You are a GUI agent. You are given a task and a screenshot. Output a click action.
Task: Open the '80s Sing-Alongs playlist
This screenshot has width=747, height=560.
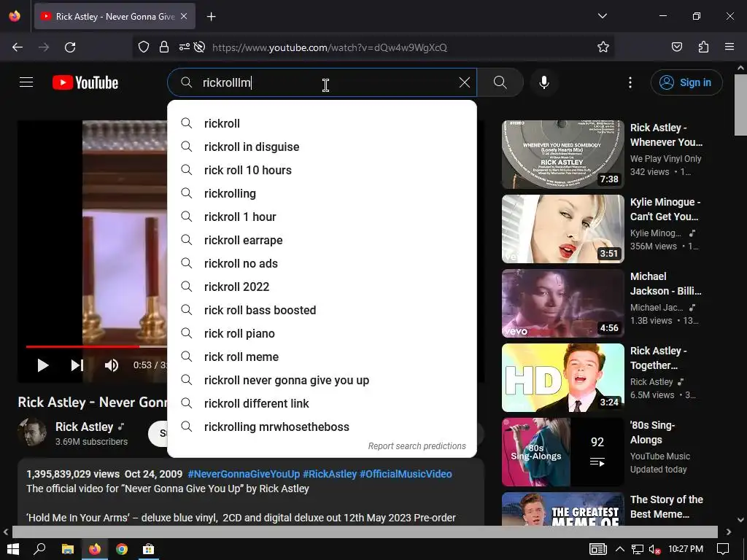(563, 452)
